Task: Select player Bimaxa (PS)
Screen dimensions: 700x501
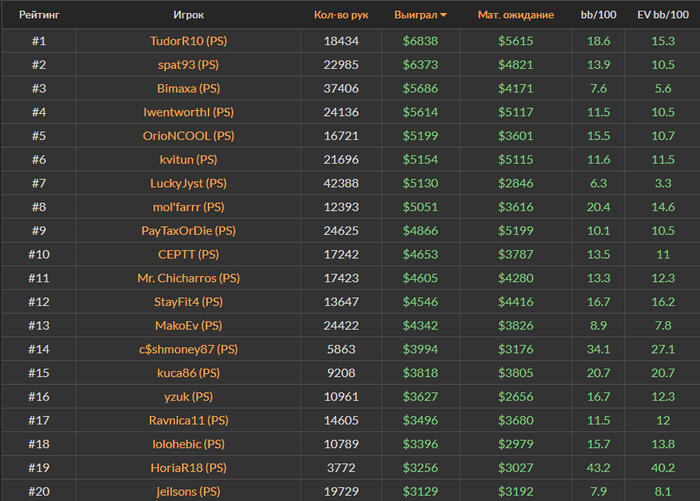Action: tap(188, 88)
